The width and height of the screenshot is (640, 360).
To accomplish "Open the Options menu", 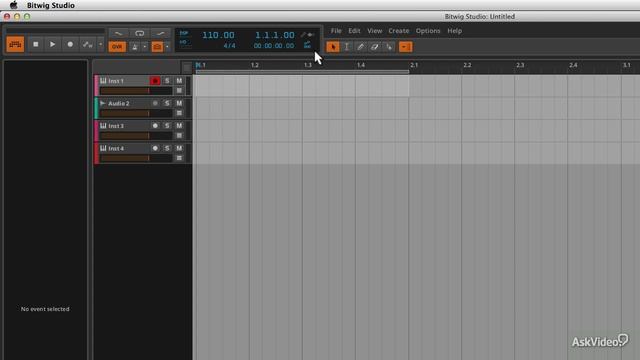I will (428, 31).
